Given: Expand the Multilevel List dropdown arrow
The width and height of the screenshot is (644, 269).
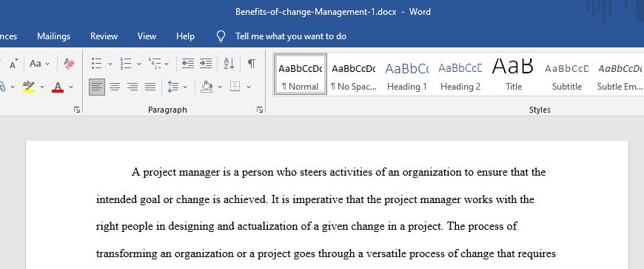Looking at the screenshot, I should [x=167, y=64].
